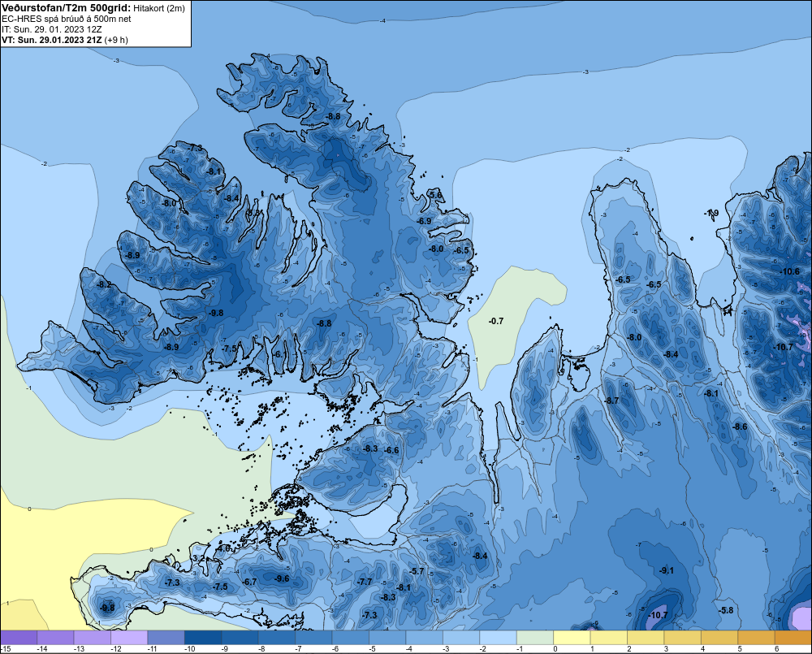Click the '-9.6' temperature value
The width and height of the screenshot is (812, 654).
(282, 579)
